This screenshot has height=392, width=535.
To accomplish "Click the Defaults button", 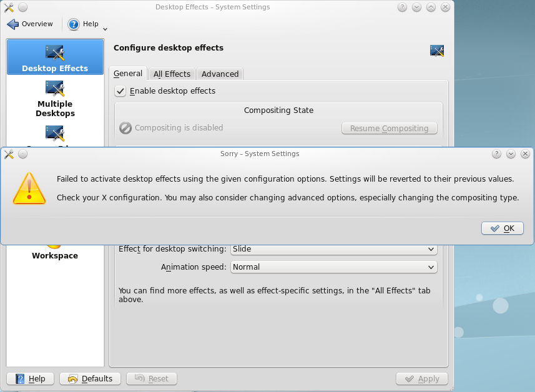I will click(x=90, y=378).
